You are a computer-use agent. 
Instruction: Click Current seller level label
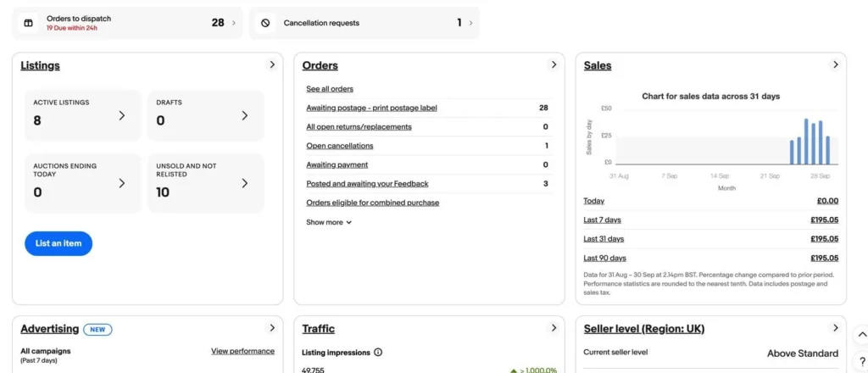point(615,352)
